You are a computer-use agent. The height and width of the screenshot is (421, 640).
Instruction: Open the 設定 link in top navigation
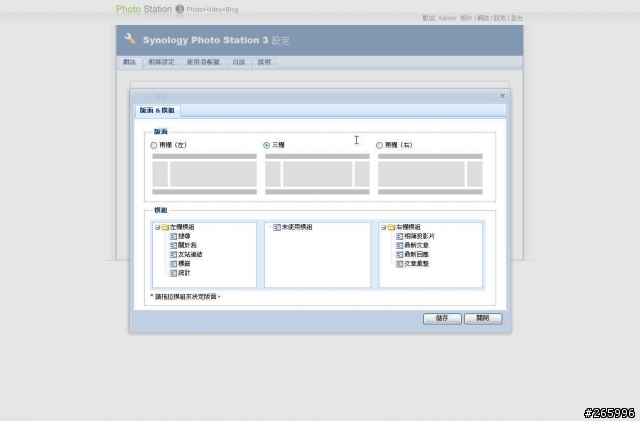coord(500,18)
